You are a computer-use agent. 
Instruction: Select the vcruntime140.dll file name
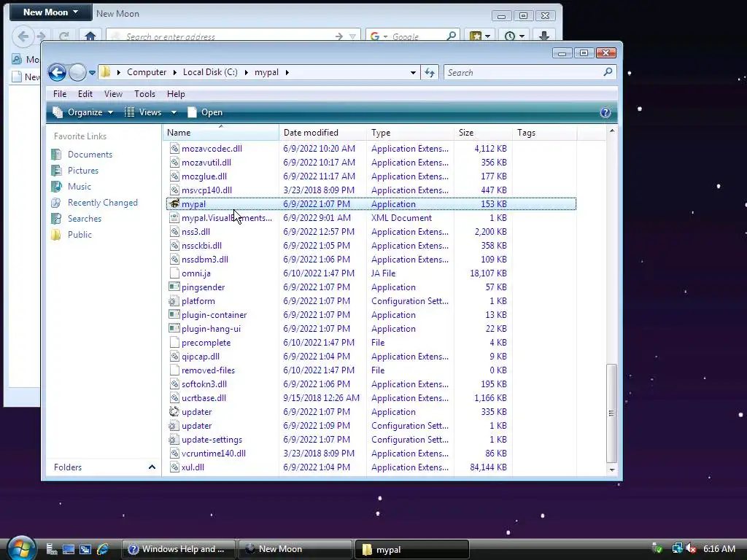click(214, 454)
